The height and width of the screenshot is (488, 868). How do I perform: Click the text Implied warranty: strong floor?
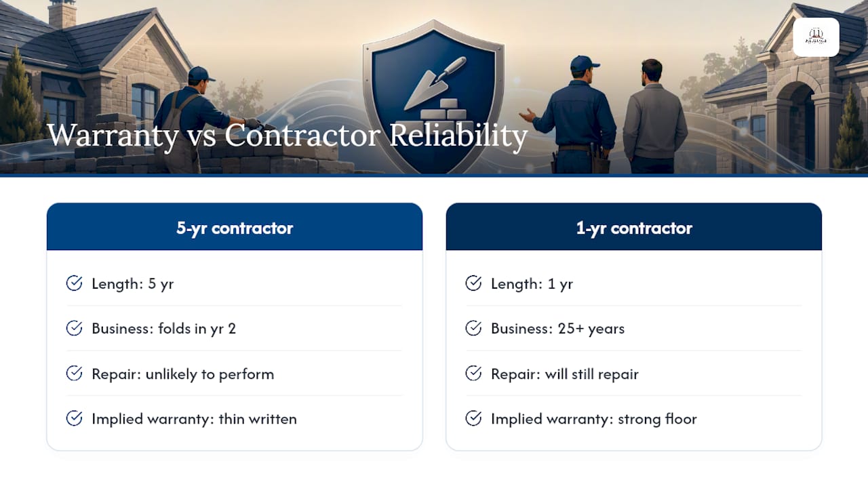pos(594,419)
